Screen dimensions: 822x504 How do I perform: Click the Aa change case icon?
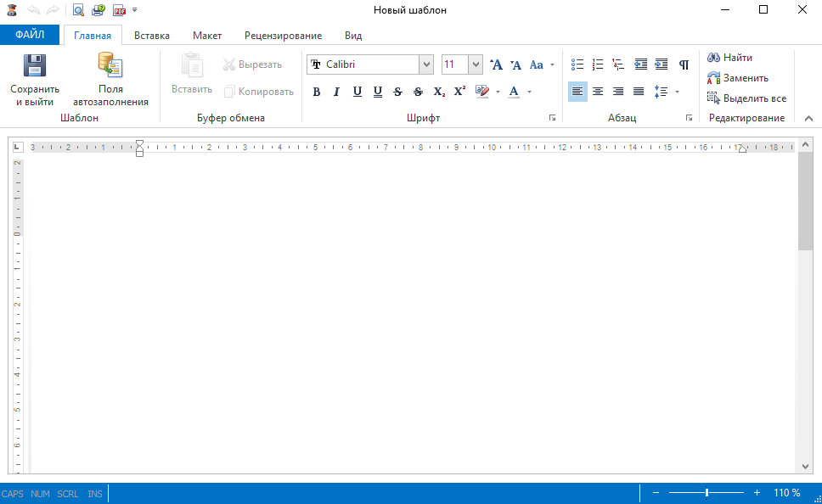point(537,64)
